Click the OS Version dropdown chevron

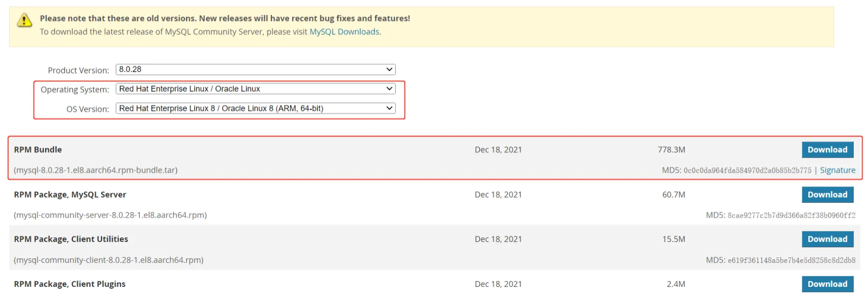pyautogui.click(x=389, y=109)
